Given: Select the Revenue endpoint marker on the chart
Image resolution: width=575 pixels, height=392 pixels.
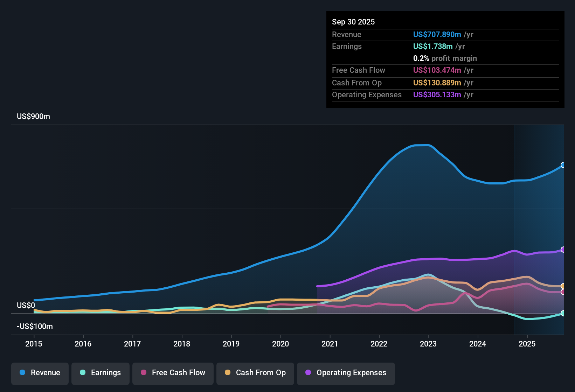Looking at the screenshot, I should (563, 165).
